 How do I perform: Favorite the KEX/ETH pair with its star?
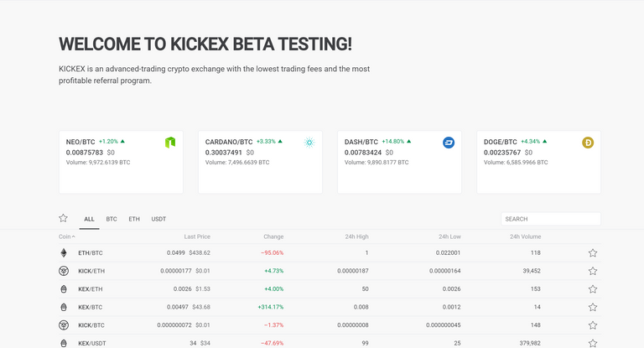tap(593, 288)
